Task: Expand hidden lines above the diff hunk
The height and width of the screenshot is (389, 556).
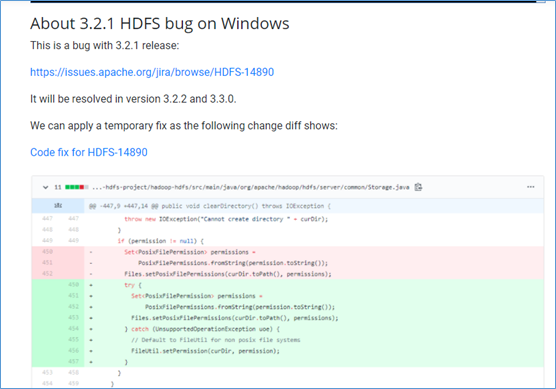Action: (58, 206)
